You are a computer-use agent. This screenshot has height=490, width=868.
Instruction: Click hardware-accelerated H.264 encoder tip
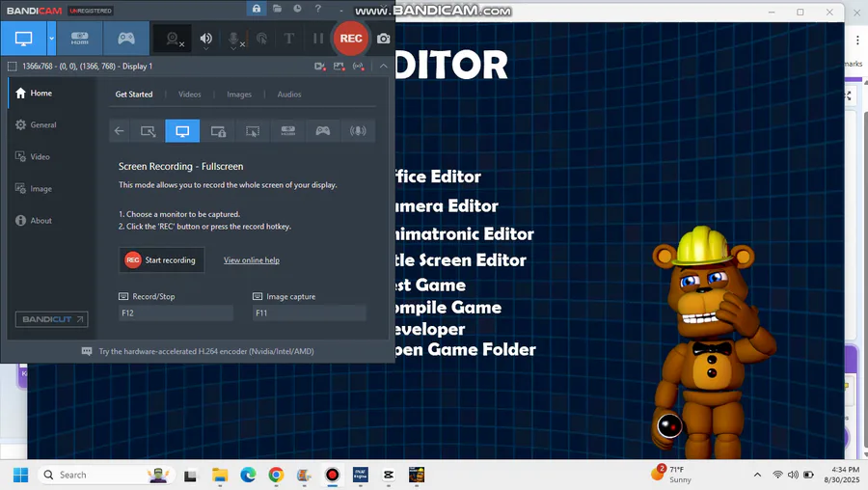[206, 351]
